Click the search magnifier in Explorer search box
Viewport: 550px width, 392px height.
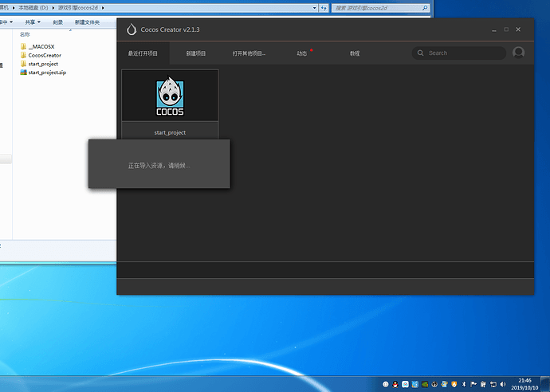[x=425, y=8]
